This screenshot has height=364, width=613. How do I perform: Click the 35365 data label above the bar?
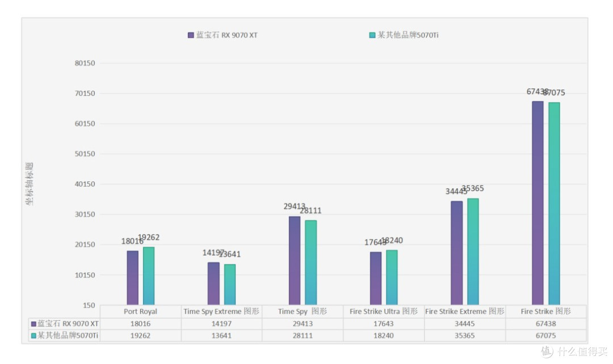click(x=473, y=189)
